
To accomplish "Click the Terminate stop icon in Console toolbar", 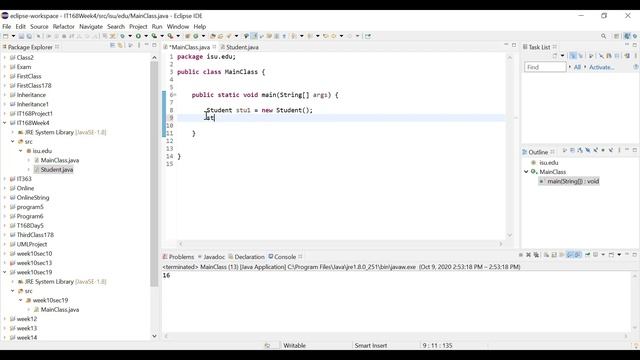I will [520, 255].
